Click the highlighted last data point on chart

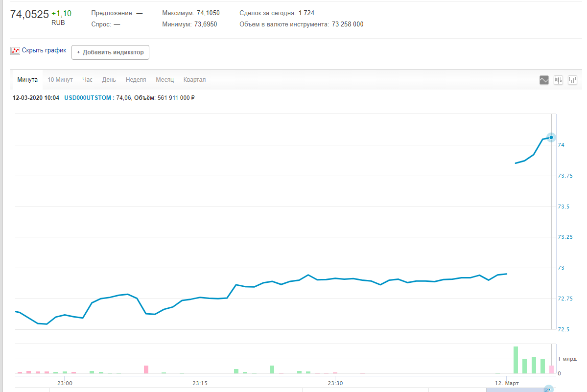pyautogui.click(x=551, y=138)
